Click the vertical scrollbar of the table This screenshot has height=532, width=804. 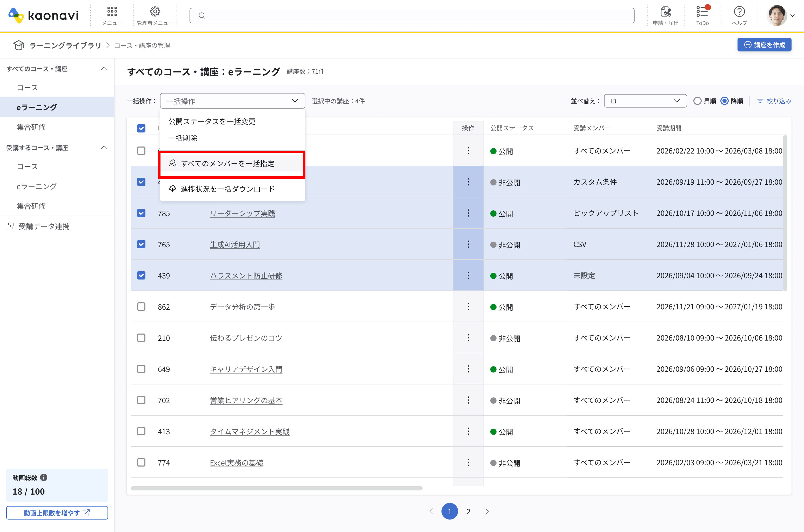[x=785, y=213]
